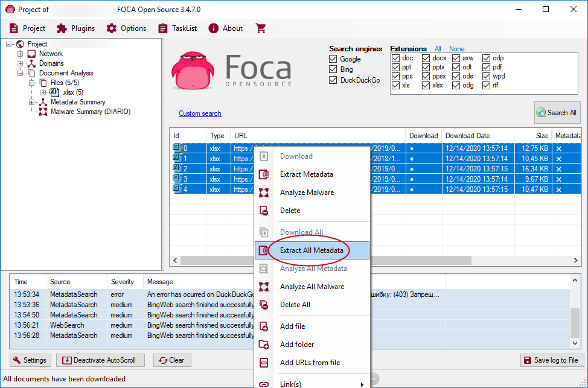Screen dimensions: 588x388
Task: Click the Domains icon in the project tree
Action: [x=32, y=63]
